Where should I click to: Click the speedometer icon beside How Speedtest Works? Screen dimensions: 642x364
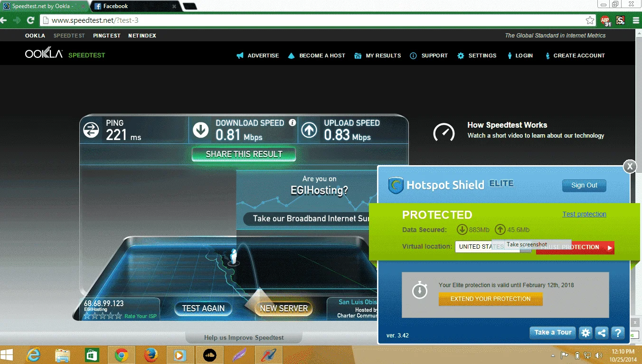coord(444,132)
